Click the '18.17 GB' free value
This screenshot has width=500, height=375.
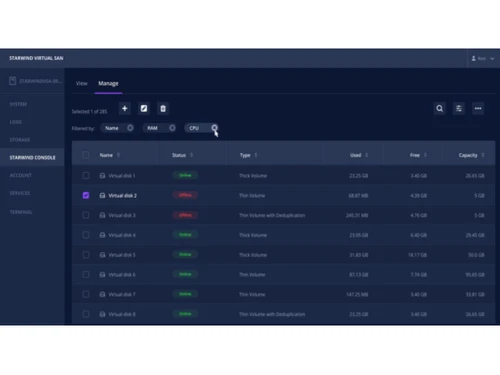pos(417,255)
